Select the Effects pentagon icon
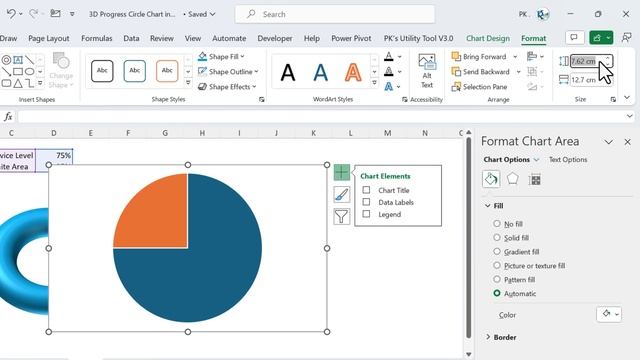 [x=513, y=179]
